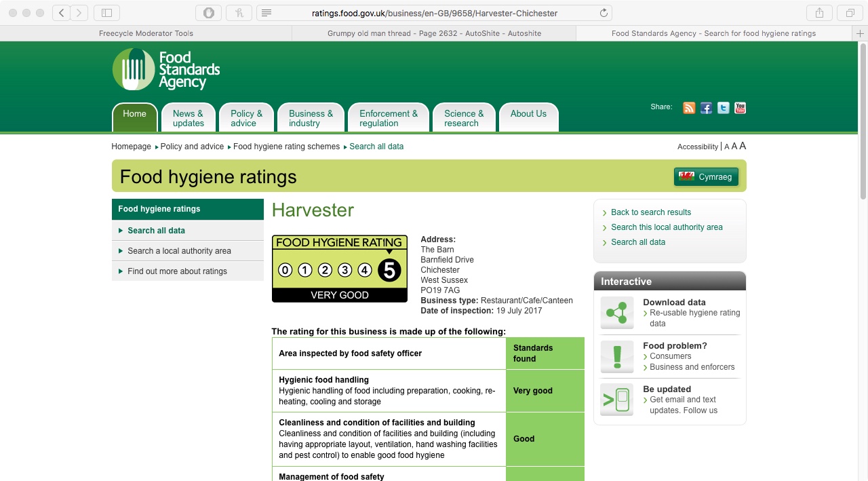868x481 pixels.
Task: Open a new tab with plus button
Action: pyautogui.click(x=861, y=33)
